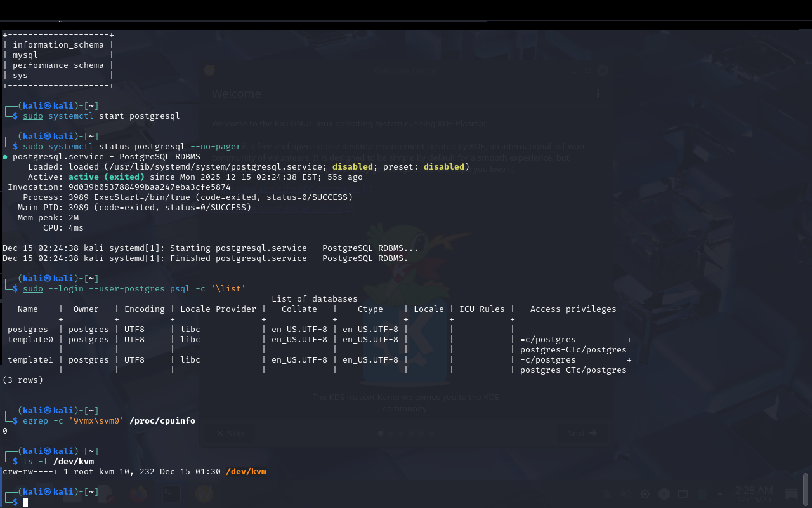Click the Welcome Center app icon in title bar
This screenshot has width=812, height=508.
click(210, 71)
